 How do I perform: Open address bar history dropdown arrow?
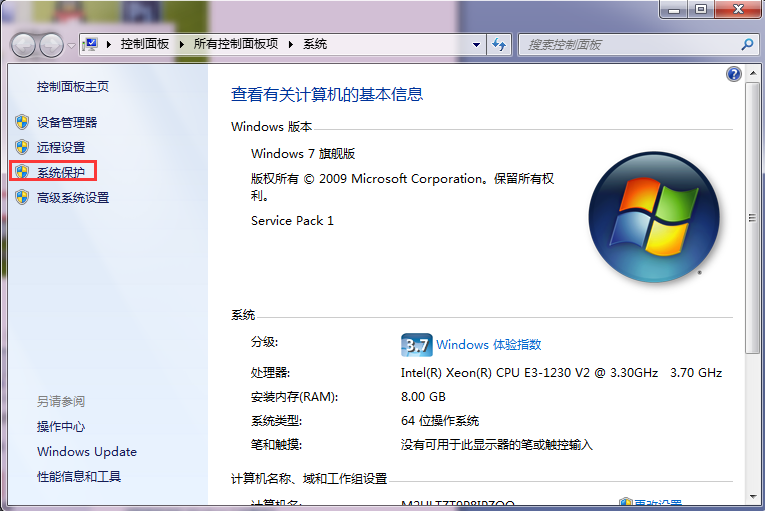476,45
